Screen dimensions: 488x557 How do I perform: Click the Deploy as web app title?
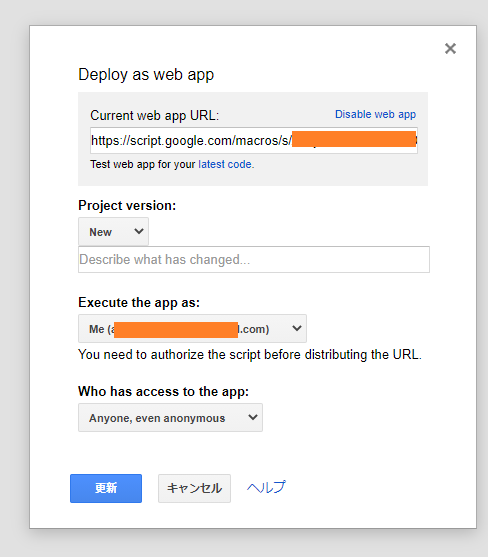pyautogui.click(x=146, y=75)
